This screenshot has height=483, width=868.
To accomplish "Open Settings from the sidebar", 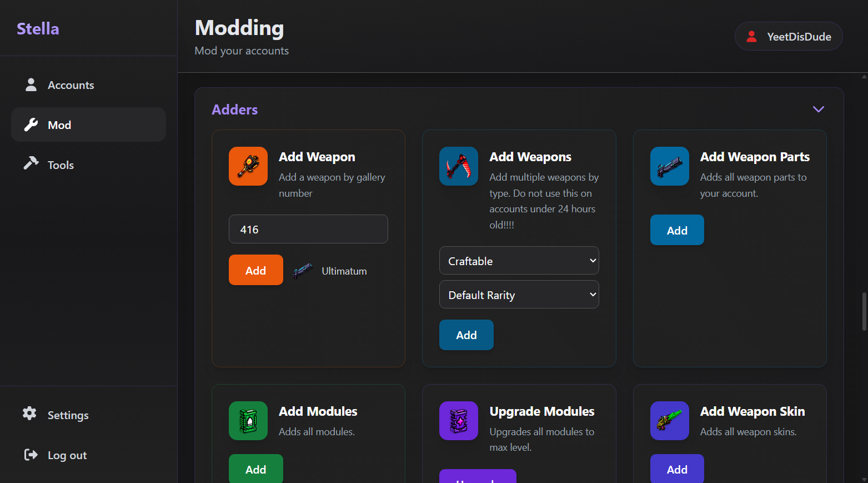I will click(x=68, y=415).
